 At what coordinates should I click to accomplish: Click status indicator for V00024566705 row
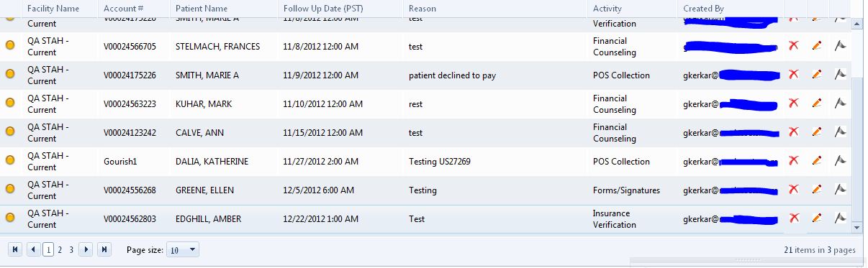10,45
